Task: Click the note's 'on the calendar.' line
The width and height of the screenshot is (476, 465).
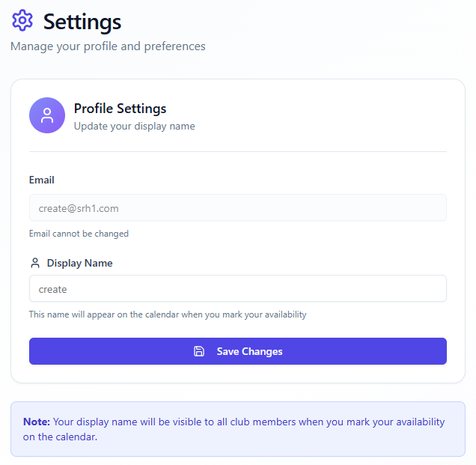Action: 60,437
